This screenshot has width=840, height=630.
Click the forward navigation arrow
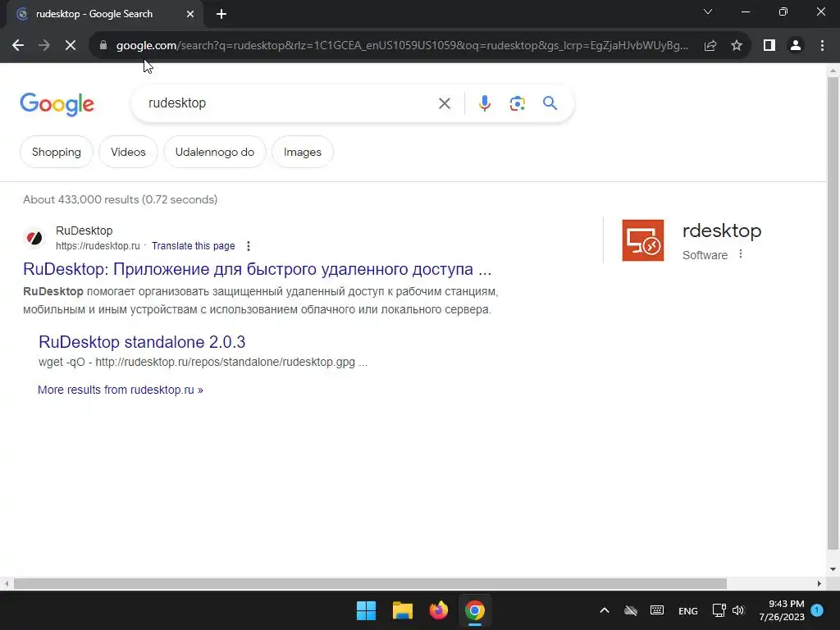[44, 46]
